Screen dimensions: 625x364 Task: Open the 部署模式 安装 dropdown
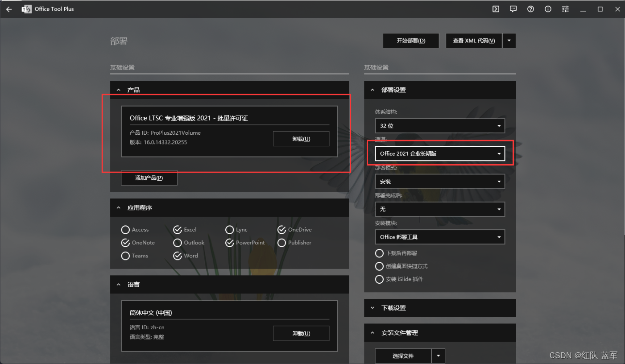pyautogui.click(x=440, y=182)
